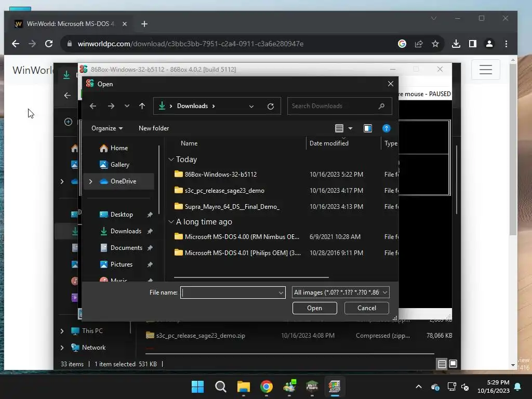
Task: Switch File Explorer to large thumbnails view
Action: pos(453,364)
